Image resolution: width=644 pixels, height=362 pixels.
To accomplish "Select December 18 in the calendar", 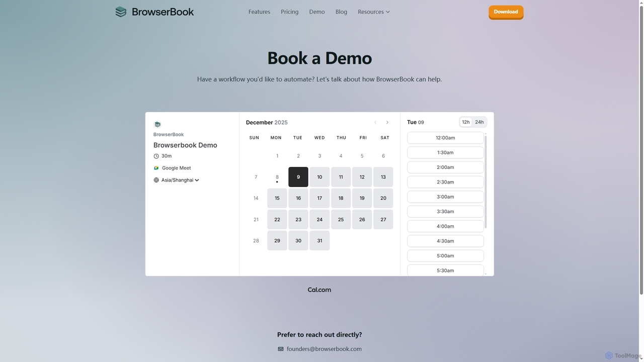I will [341, 198].
